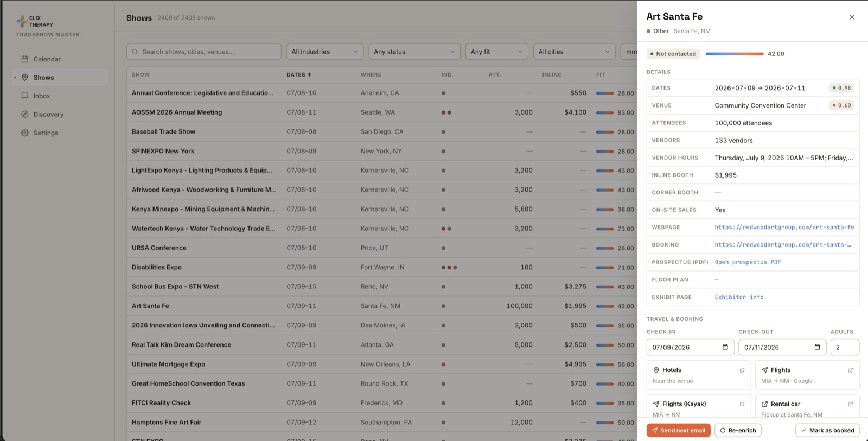Select Shows in the sidebar menu
868x441 pixels.
[60, 78]
